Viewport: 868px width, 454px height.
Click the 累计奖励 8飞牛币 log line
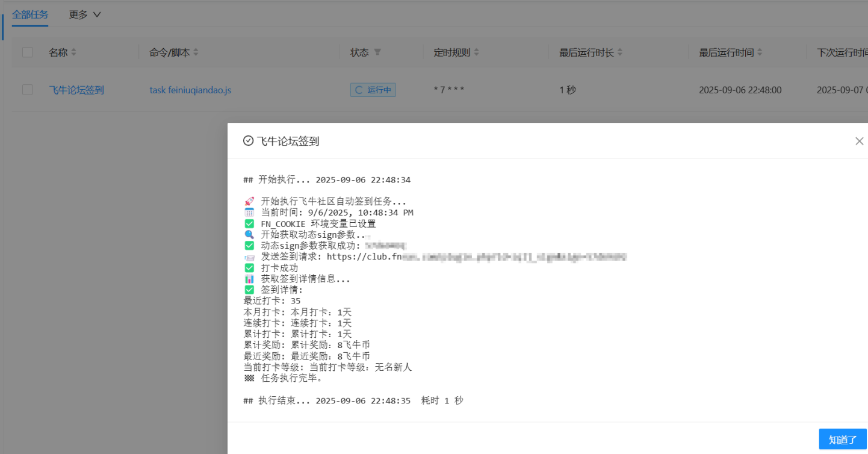306,345
